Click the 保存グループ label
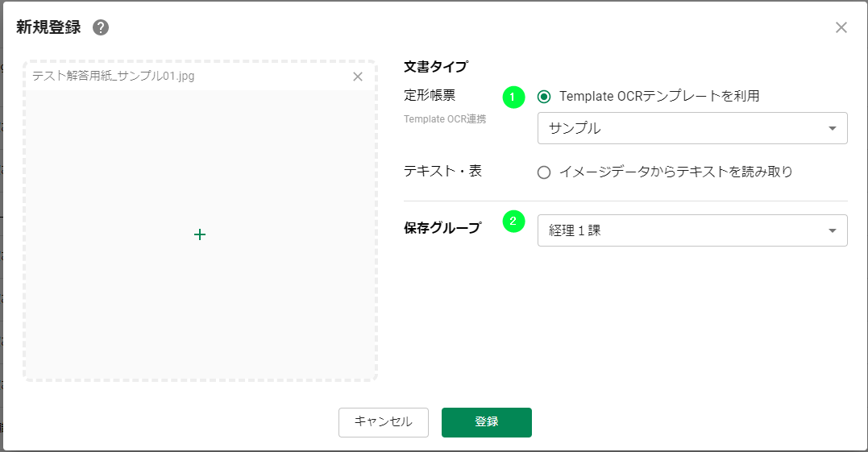Viewport: 868px width, 452px height. pos(442,228)
